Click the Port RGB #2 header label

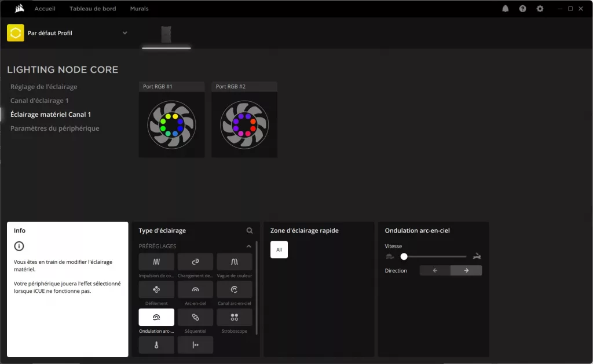tap(230, 87)
